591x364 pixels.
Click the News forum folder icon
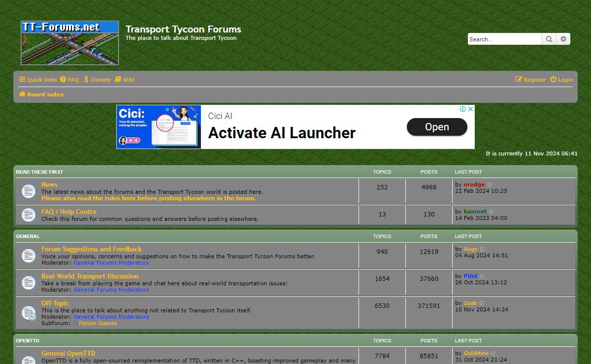29,191
